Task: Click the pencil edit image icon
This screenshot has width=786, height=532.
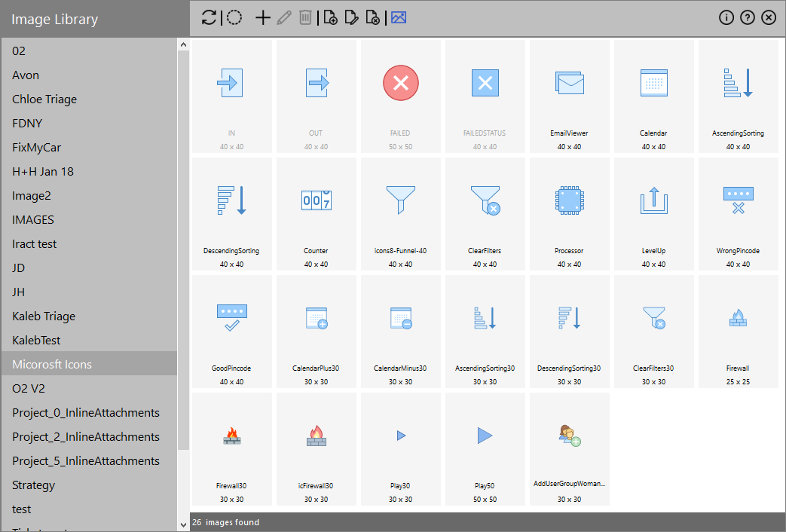Action: point(284,17)
